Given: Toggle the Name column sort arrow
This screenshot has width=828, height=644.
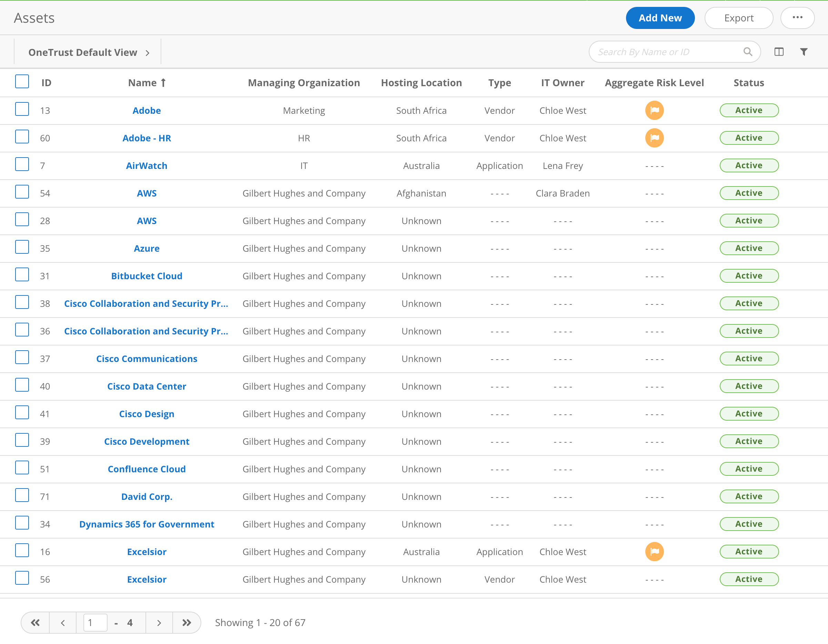Looking at the screenshot, I should [163, 82].
